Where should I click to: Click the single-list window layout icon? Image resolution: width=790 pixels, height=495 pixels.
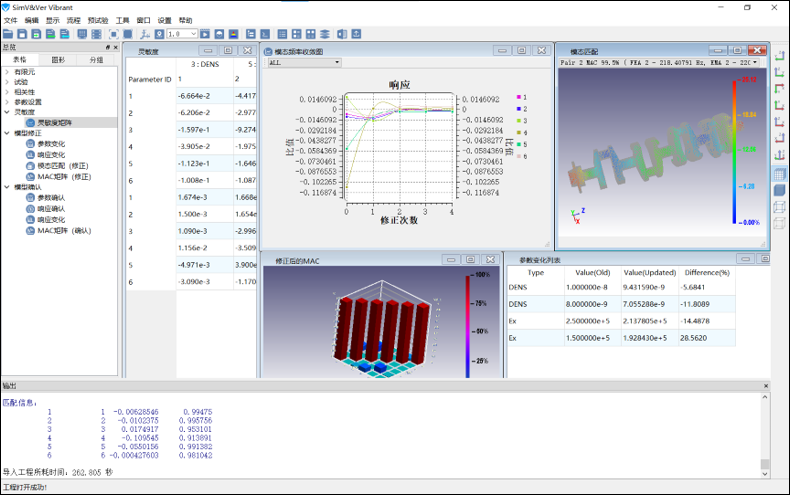click(282, 34)
